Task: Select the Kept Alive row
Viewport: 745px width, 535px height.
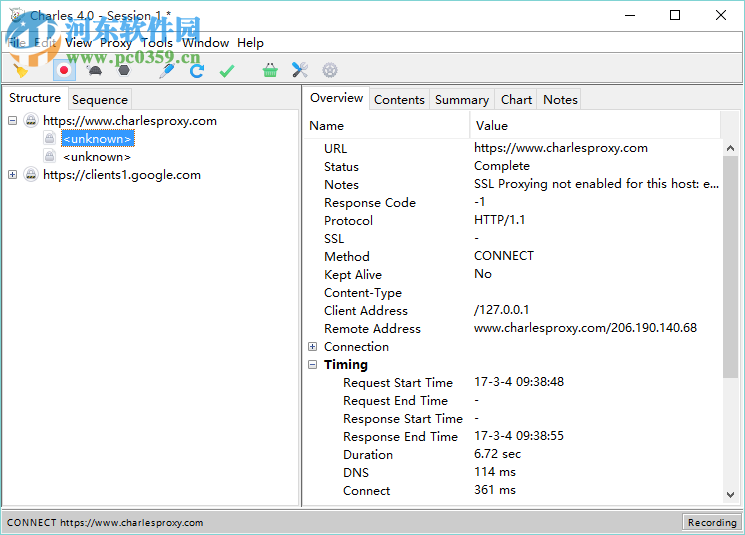Action: coord(513,275)
